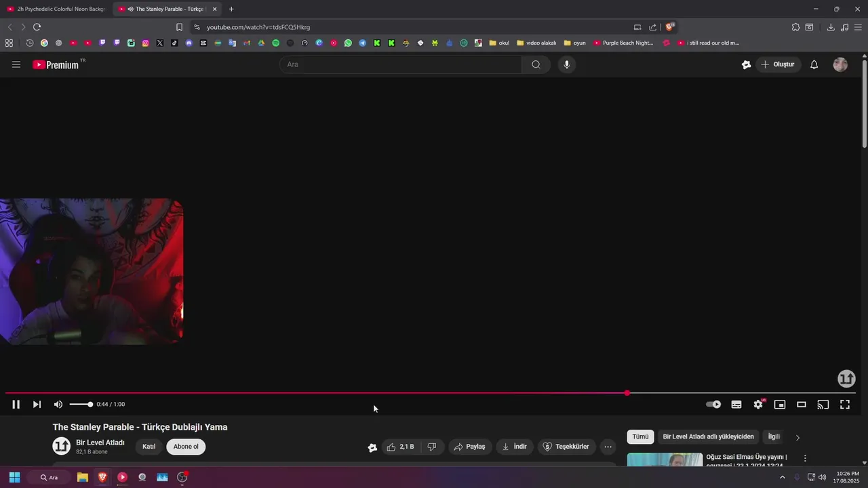This screenshot has height=488, width=868.
Task: Click the Katıl join button
Action: coord(149,447)
